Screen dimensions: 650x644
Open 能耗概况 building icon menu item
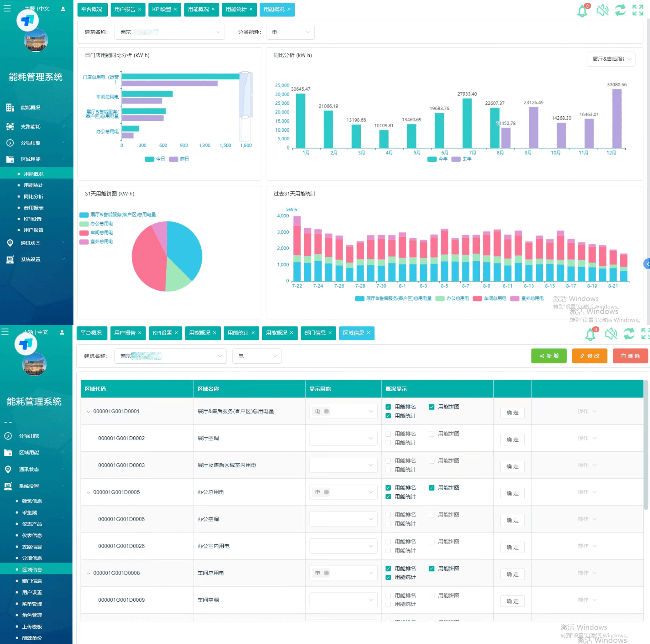(x=30, y=108)
